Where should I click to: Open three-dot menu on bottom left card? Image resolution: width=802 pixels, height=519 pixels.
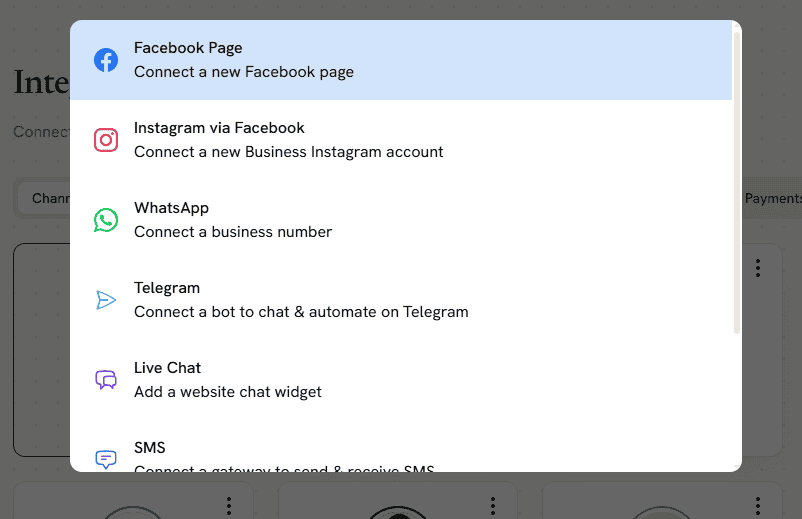229,506
